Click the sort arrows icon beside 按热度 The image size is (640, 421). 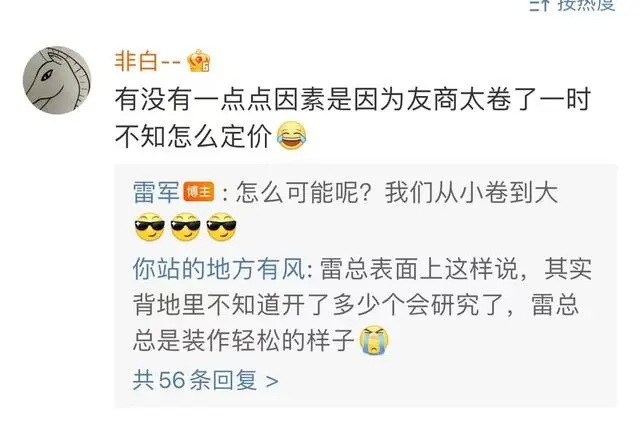(541, 5)
